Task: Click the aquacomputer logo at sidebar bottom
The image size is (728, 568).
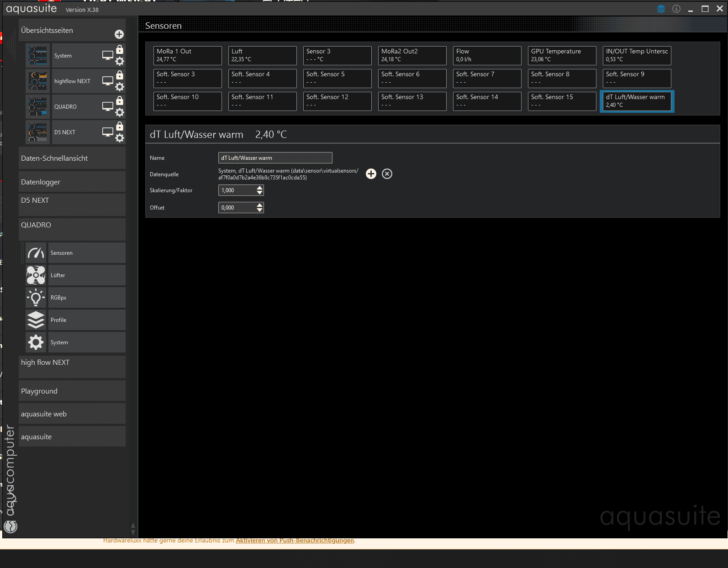Action: (10, 526)
